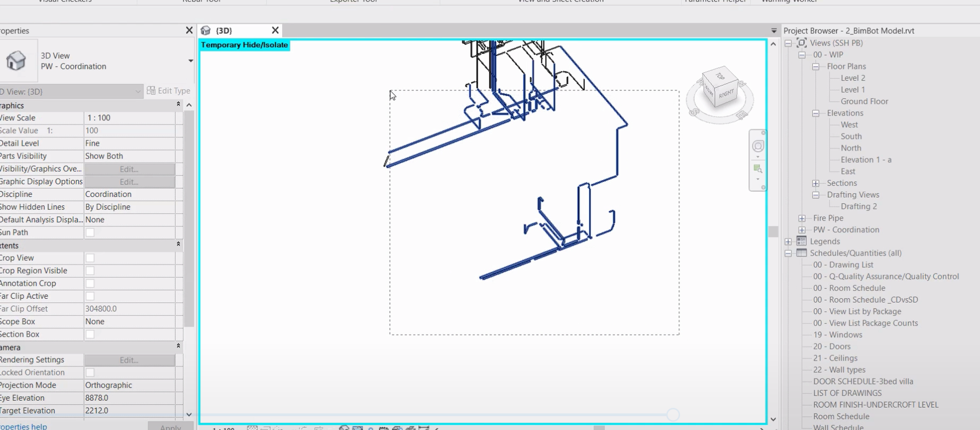Screen dimensions: 980x430
Task: Open Zoom Region dropdown arrow
Action: (758, 179)
